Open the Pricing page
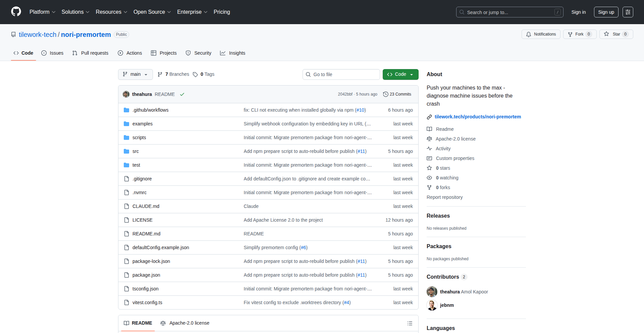Viewport: 644px width, 333px height. click(x=222, y=12)
